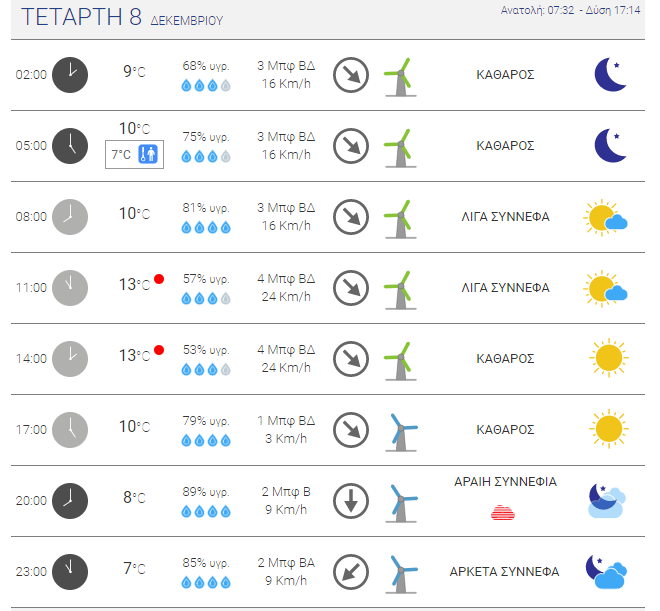Click the crescent moon icon at 05:00

coord(610,145)
